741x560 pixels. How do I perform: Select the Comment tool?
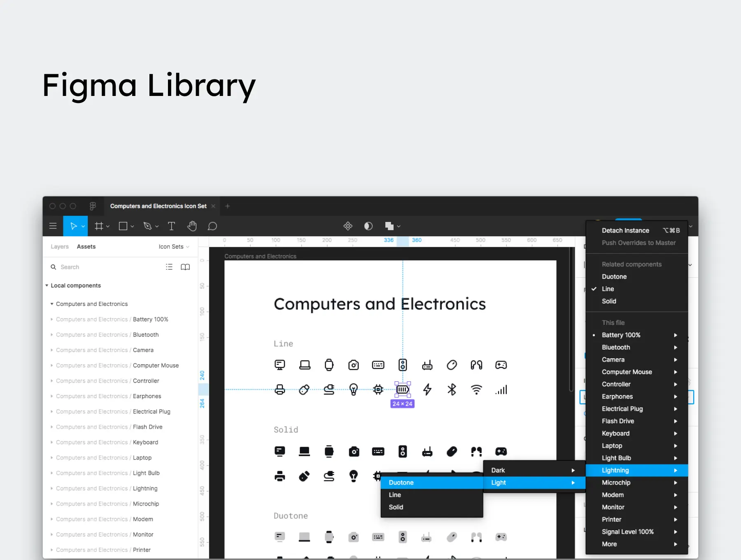(212, 226)
